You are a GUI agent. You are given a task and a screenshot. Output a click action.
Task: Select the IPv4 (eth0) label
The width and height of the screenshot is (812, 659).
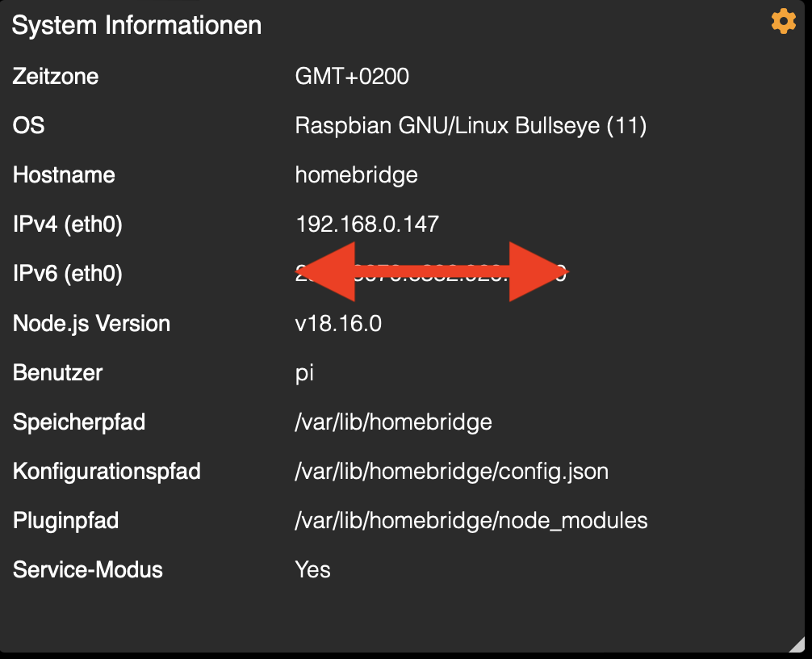[x=68, y=225]
